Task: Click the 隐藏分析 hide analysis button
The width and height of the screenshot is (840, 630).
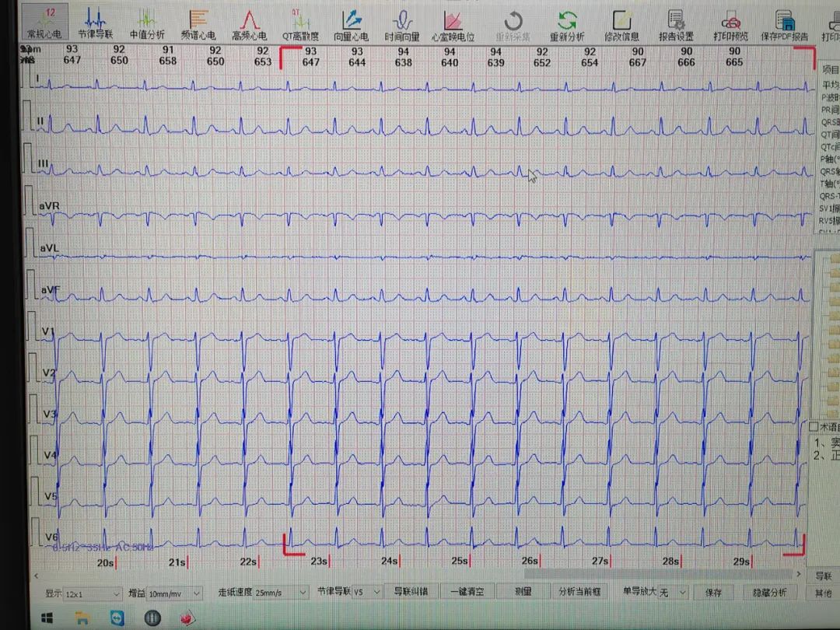Action: (x=769, y=592)
